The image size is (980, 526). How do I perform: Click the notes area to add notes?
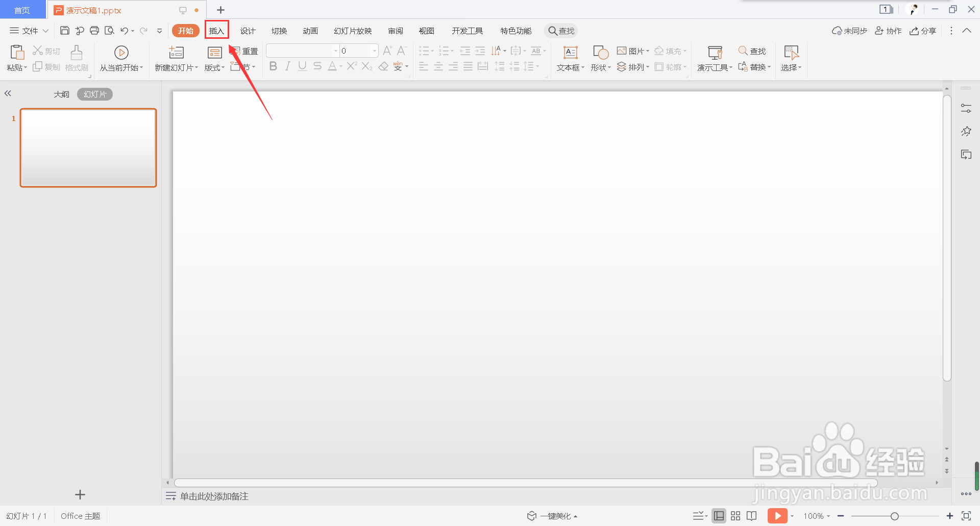(214, 496)
